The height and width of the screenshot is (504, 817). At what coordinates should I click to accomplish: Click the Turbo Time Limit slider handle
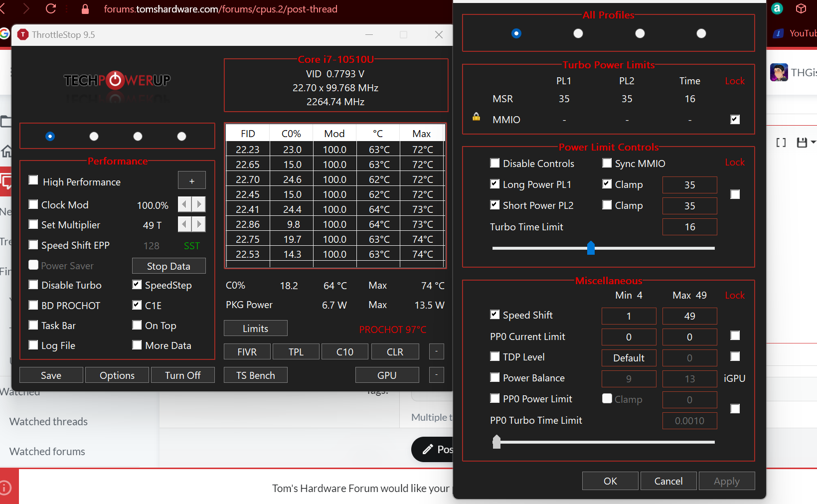591,248
